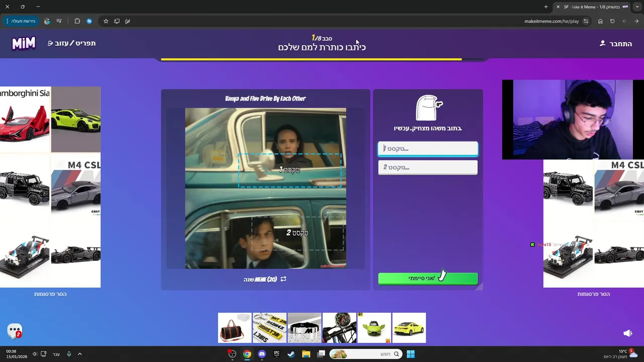Image resolution: width=644 pixels, height=362 pixels.
Task: Expand the tab search dropdown
Action: [637, 7]
